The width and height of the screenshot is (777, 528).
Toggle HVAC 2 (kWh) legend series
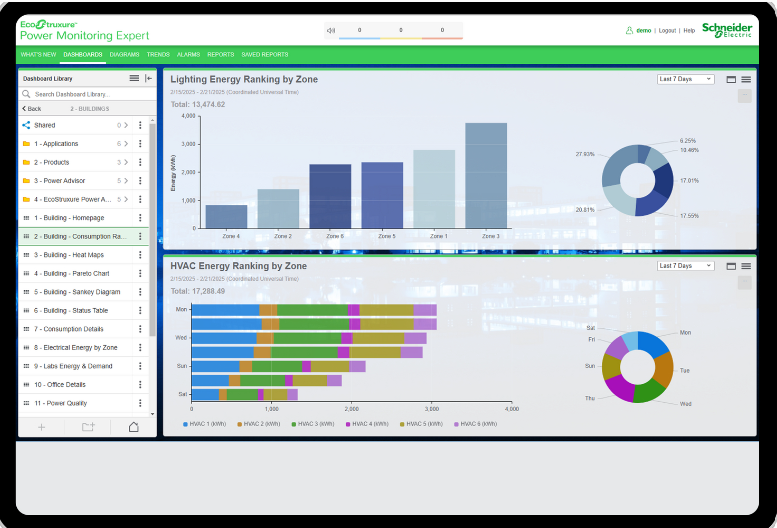[259, 424]
